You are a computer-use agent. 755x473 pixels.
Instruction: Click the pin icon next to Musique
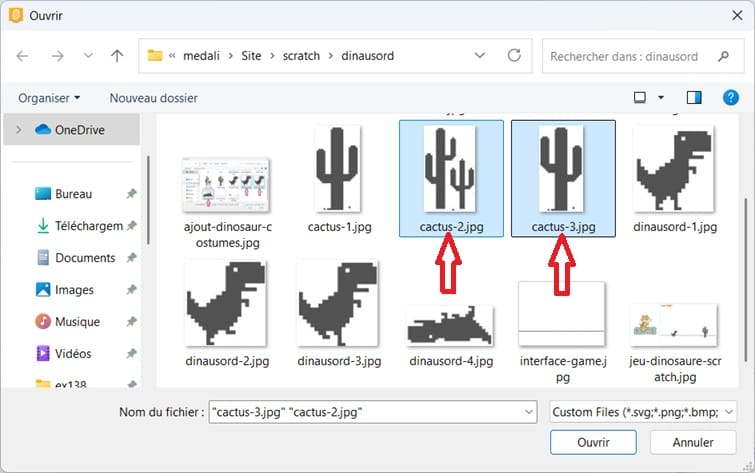tap(131, 322)
